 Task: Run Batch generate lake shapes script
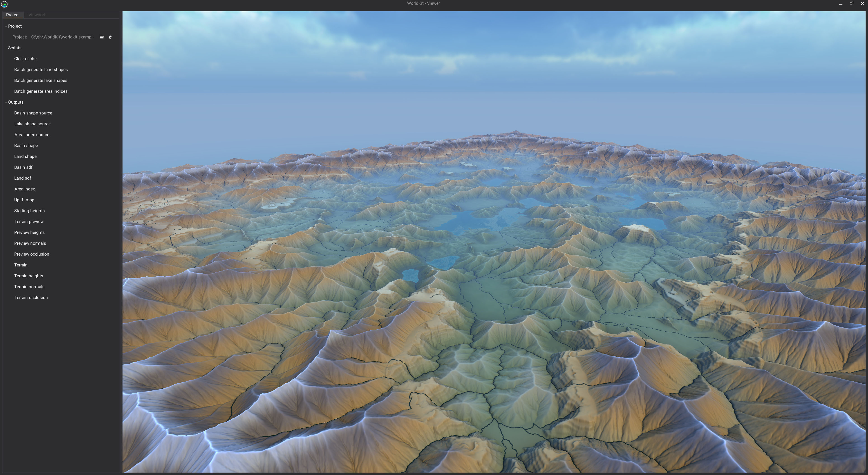40,80
